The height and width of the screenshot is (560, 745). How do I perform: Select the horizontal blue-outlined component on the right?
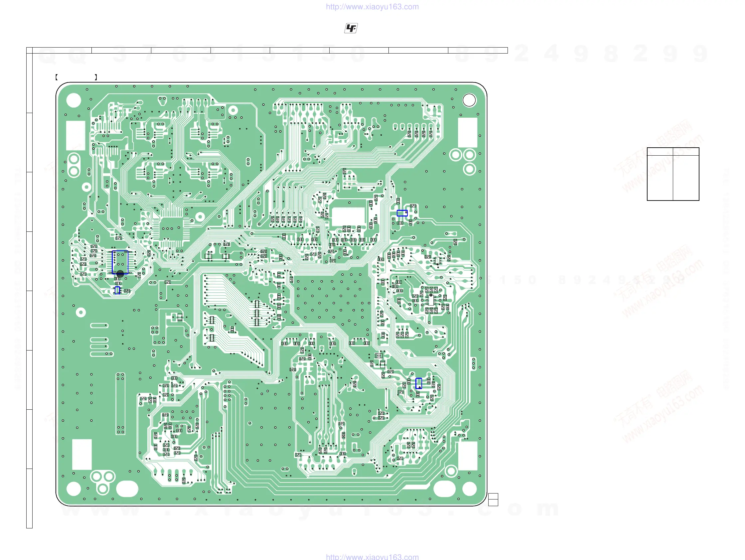coord(402,213)
